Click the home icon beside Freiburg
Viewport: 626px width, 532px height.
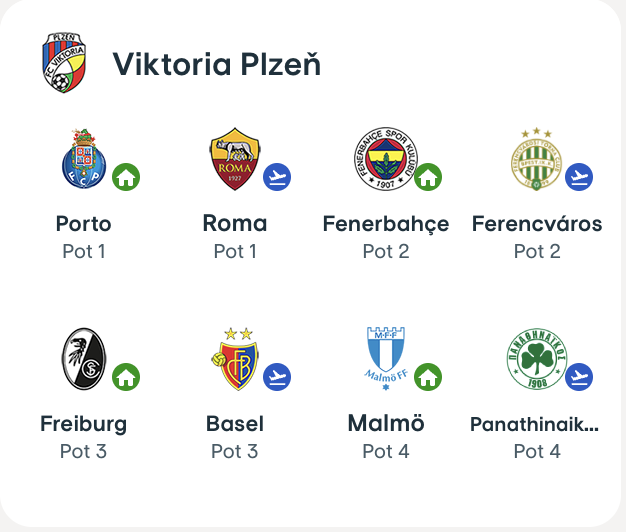point(126,377)
